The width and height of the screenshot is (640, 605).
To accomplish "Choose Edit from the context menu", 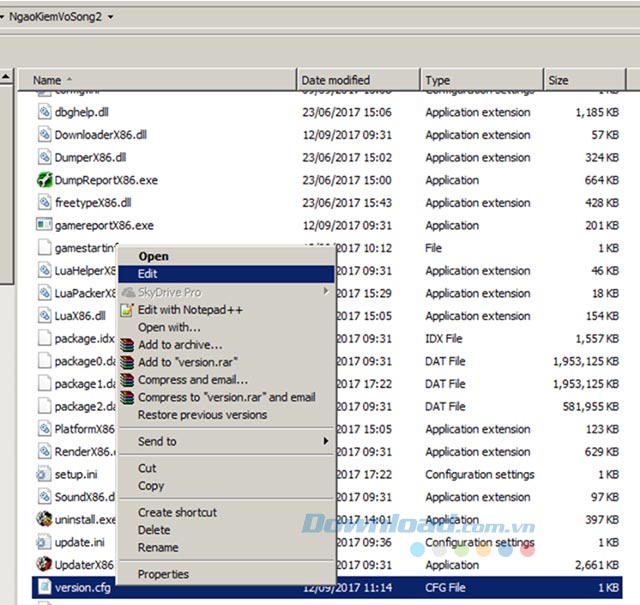I will click(148, 273).
